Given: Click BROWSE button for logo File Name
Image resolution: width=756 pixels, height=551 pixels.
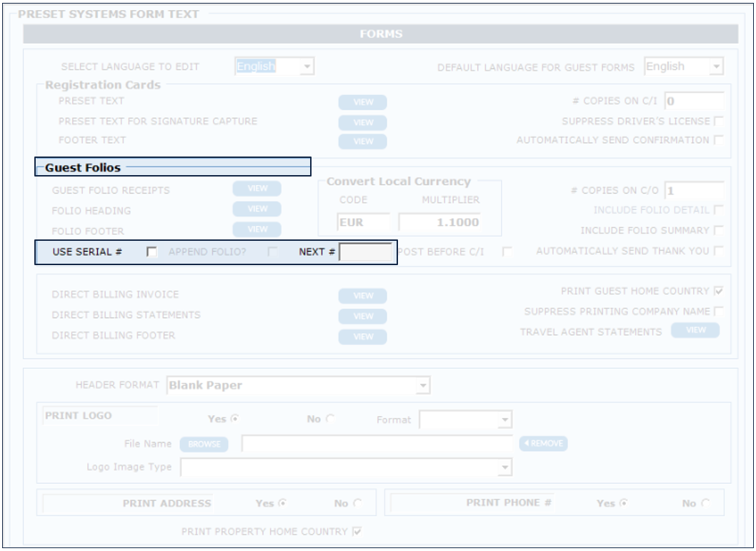Looking at the screenshot, I should pos(203,445).
